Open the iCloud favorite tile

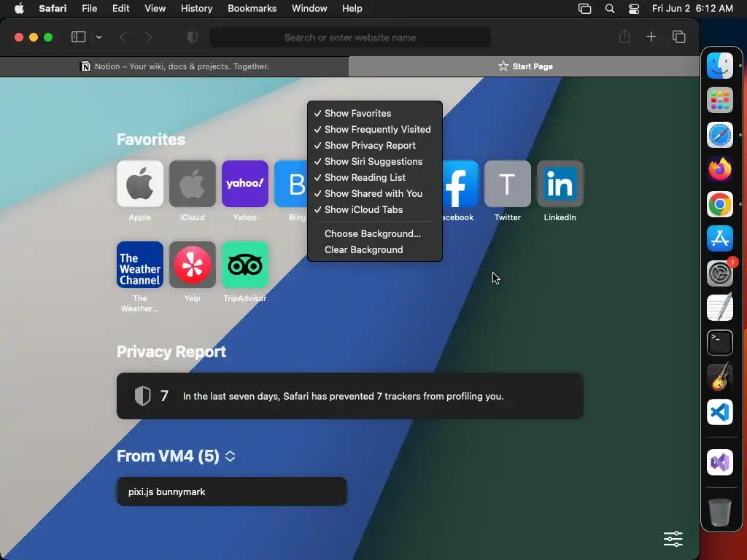(x=193, y=184)
